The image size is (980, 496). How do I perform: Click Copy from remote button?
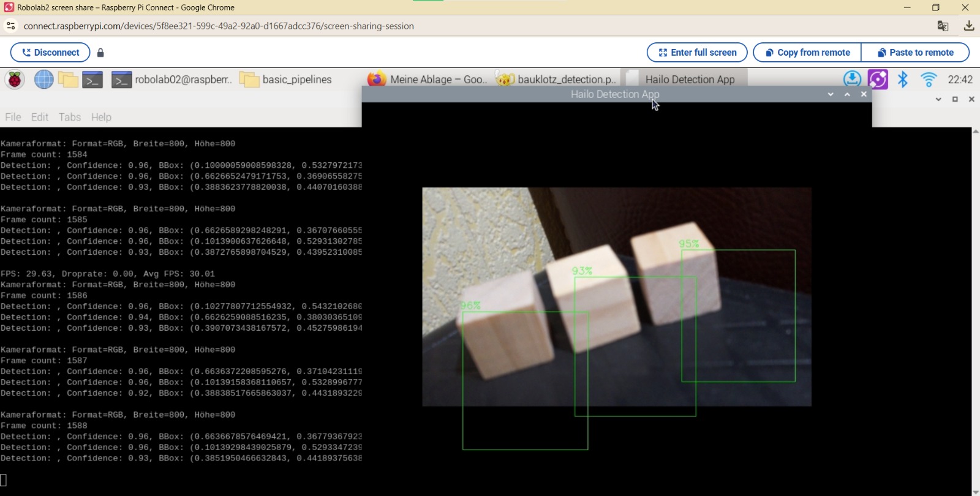click(x=807, y=53)
